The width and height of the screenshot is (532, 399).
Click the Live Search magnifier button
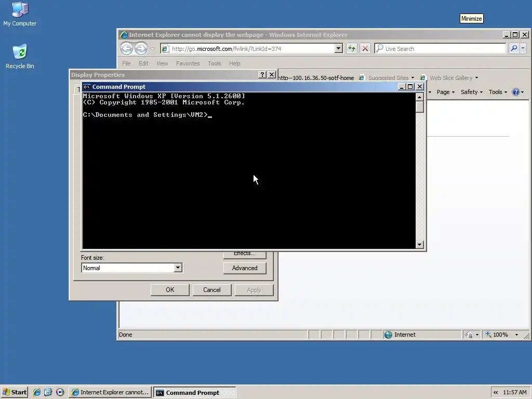514,48
